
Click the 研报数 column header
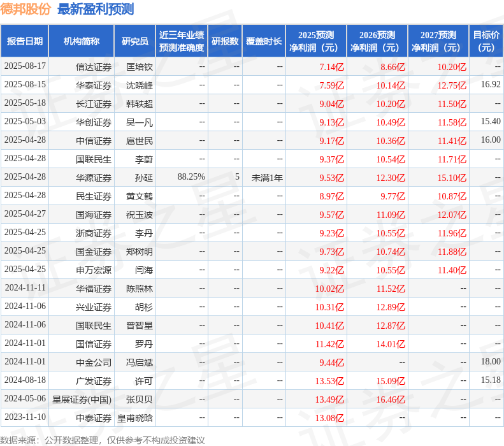click(x=225, y=41)
